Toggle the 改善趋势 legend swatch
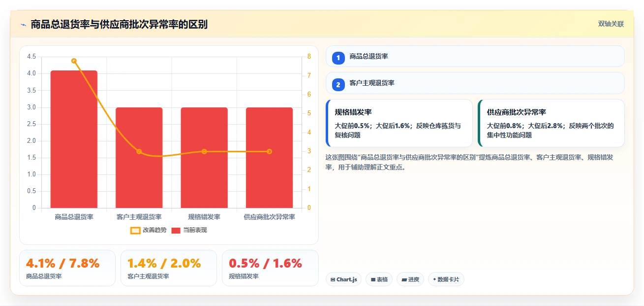Viewport: 644px width, 306px height. tap(135, 230)
